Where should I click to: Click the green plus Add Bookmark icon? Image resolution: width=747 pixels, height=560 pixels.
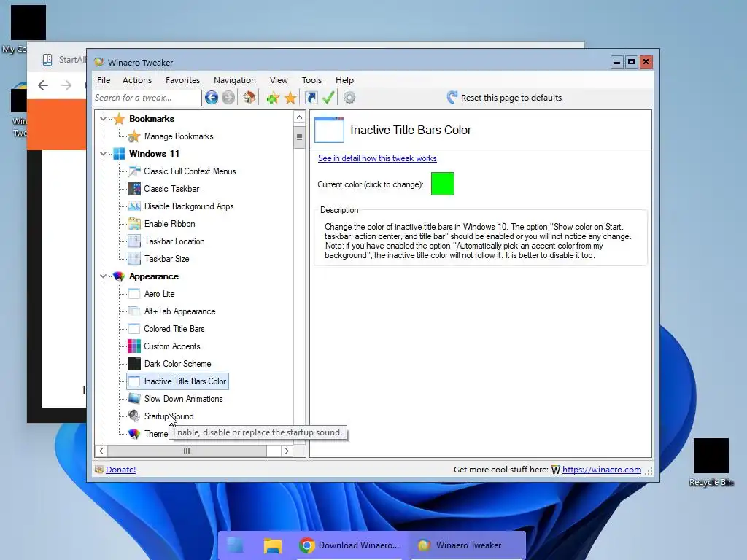click(x=273, y=98)
